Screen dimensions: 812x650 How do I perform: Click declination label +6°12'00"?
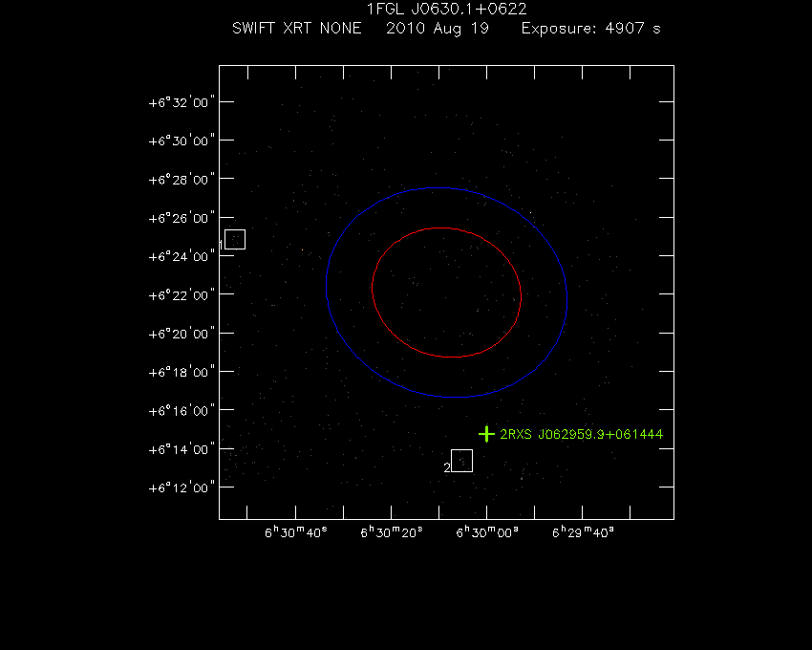click(x=182, y=487)
